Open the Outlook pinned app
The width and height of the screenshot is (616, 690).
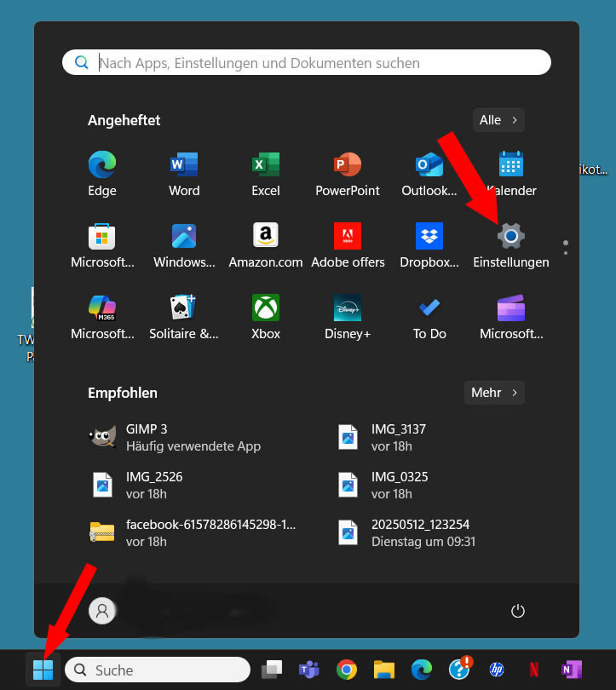(x=429, y=174)
